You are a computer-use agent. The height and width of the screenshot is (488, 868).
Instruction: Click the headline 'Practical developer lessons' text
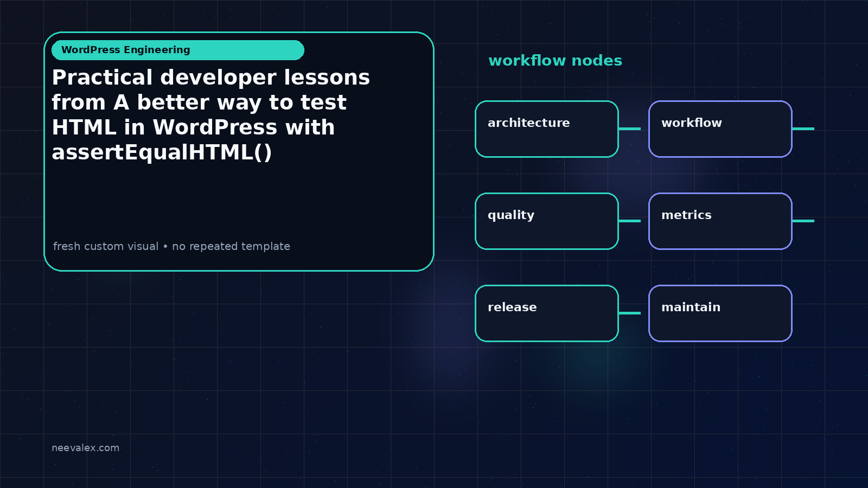(x=211, y=78)
